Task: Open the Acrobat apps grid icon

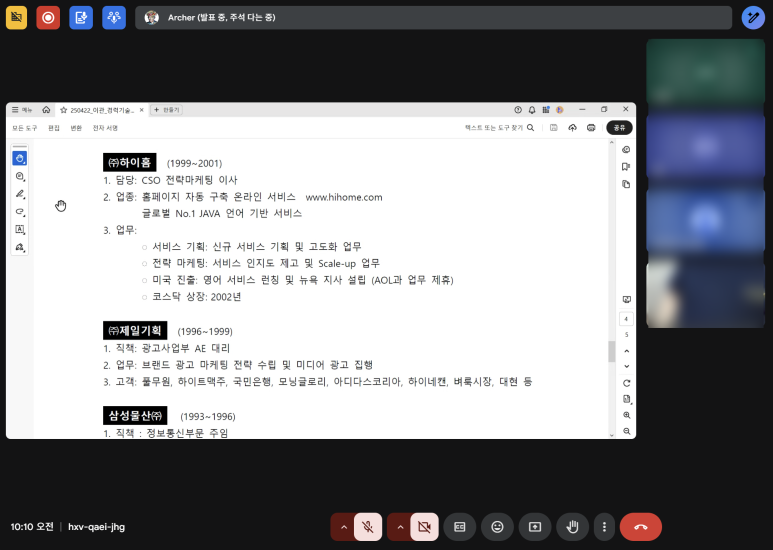Action: [546, 110]
